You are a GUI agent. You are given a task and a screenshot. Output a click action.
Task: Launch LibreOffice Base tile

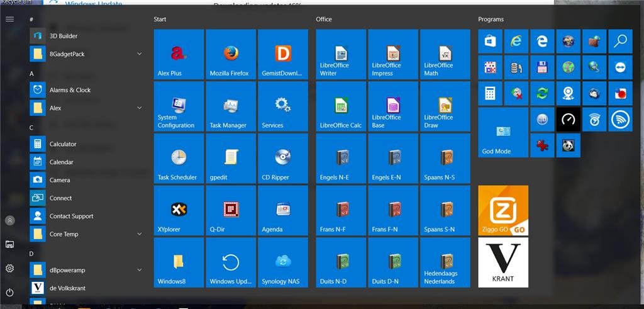tap(393, 106)
